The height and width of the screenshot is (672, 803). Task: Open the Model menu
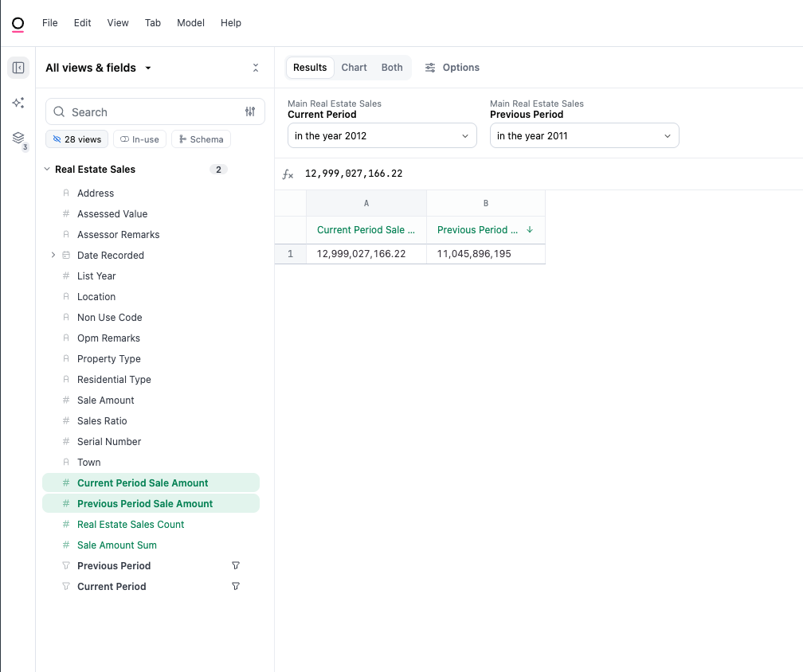[190, 23]
